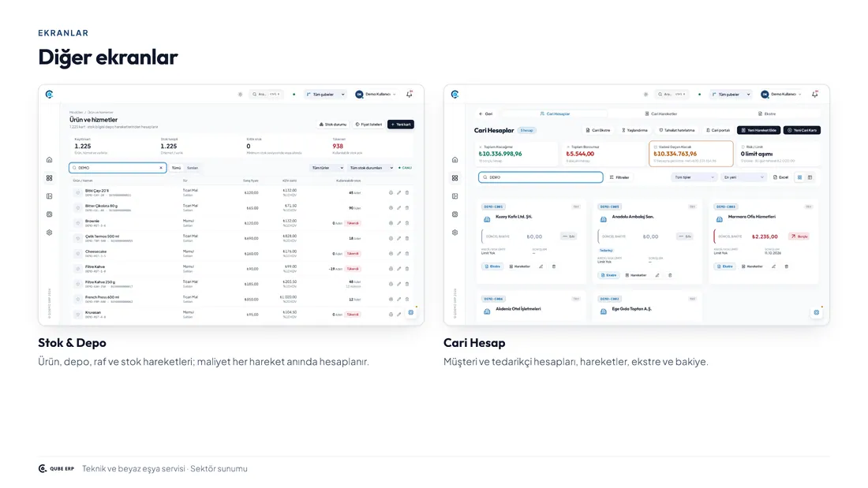Viewport: 868px width, 488px height.
Task: Click the Geri back button in Cari Hesap screen
Action: [x=485, y=114]
